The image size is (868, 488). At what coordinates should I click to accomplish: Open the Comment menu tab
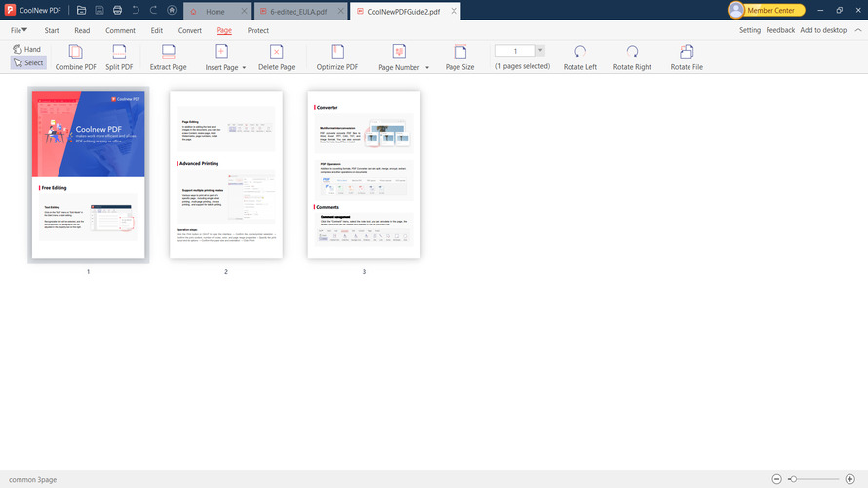(121, 30)
